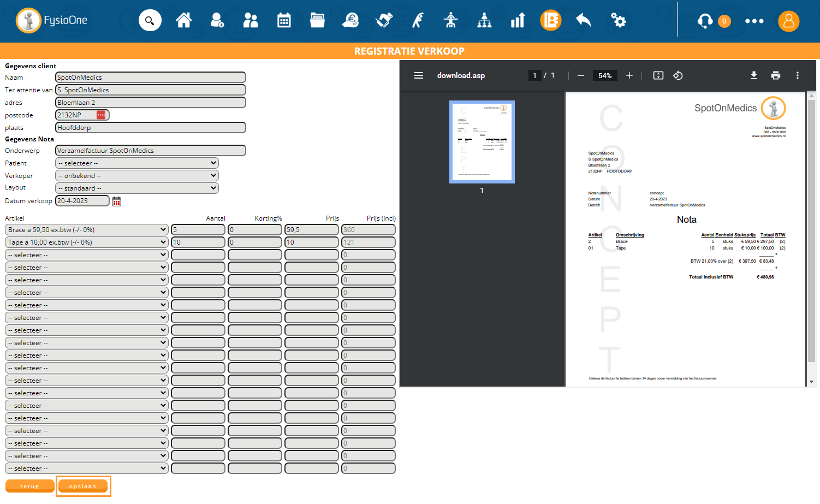Click the settings gears icon
Image resolution: width=820 pixels, height=504 pixels.
pos(618,21)
